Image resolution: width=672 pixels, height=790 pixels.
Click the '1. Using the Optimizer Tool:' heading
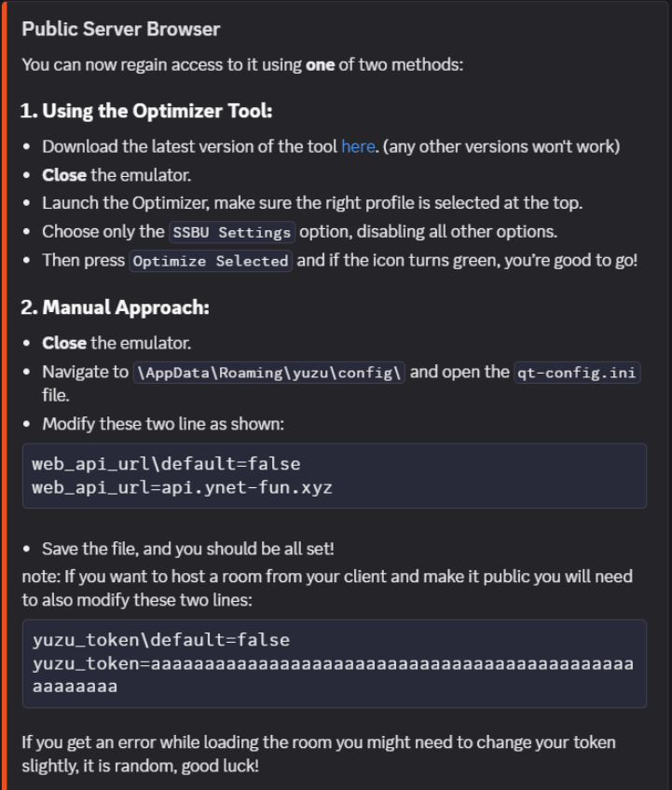coord(146,111)
